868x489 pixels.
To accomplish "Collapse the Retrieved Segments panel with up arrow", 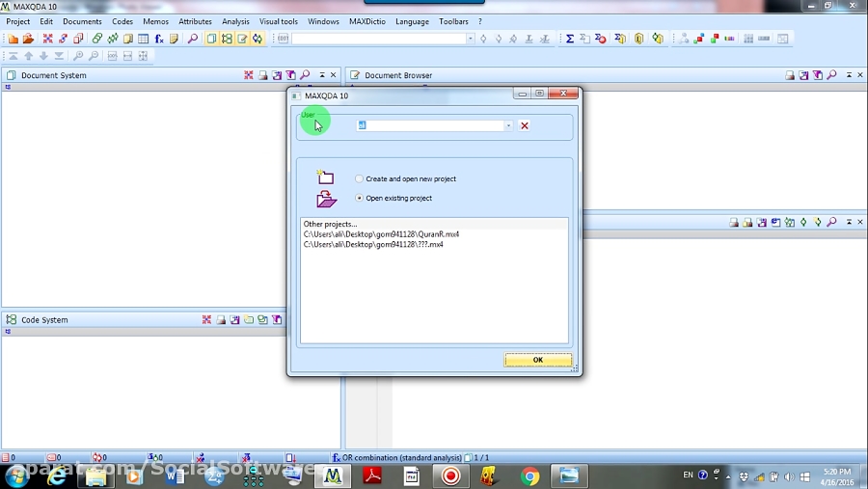I will [x=849, y=222].
